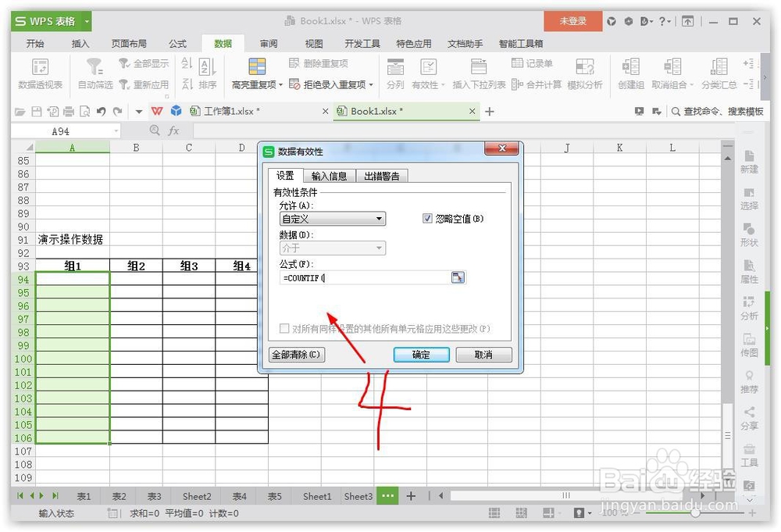Open the Allow (允许) dropdown showing 自定义
The height and width of the screenshot is (532, 781).
click(333, 219)
